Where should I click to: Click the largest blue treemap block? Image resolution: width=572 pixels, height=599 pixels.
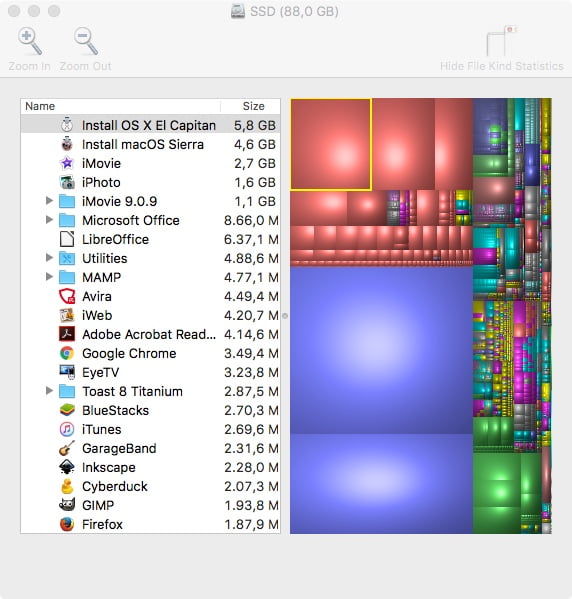tap(381, 350)
